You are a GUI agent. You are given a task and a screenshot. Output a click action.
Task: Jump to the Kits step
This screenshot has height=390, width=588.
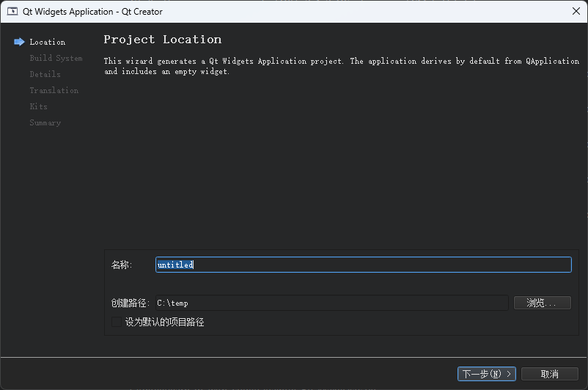coord(38,107)
